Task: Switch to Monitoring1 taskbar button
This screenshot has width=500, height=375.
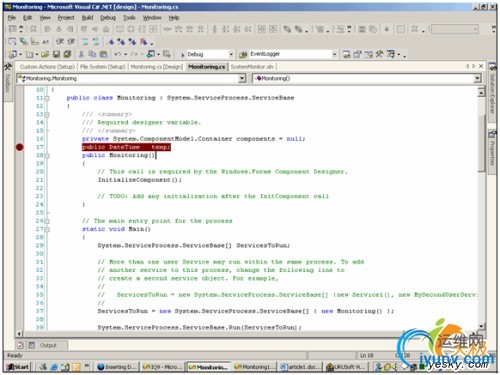Action: [x=255, y=367]
